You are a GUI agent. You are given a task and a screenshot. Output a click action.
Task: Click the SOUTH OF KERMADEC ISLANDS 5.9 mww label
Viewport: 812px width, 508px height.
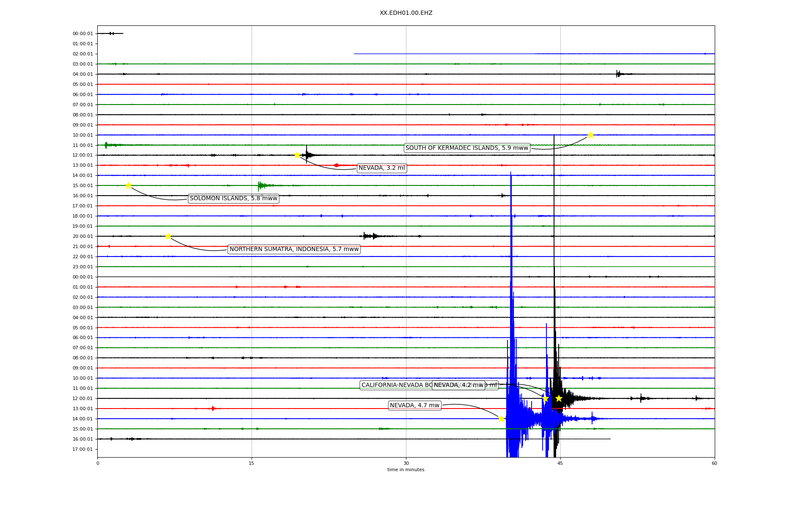466,148
